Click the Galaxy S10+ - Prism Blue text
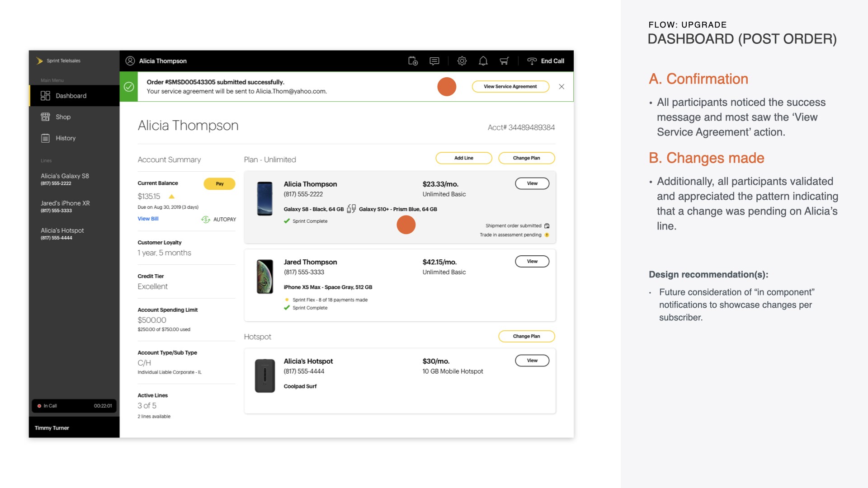Screen dimensions: 868x488 398,209
